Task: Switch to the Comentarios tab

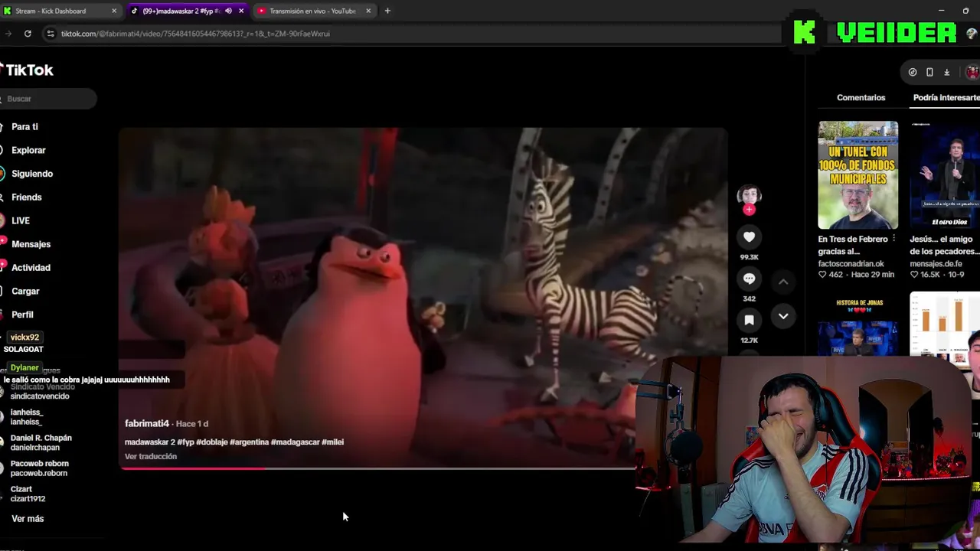Action: pyautogui.click(x=861, y=98)
